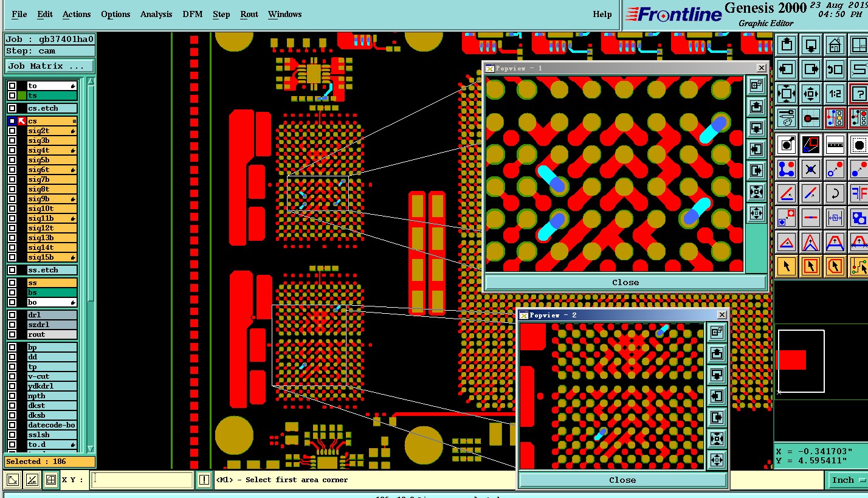The image size is (868, 498).
Task: Click the home view icon
Action: coord(835,45)
